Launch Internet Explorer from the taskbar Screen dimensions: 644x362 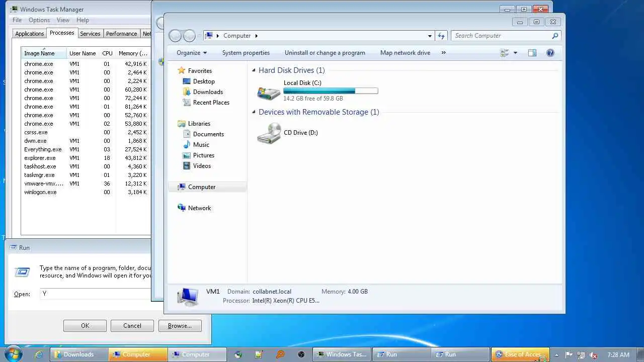pyautogui.click(x=39, y=354)
